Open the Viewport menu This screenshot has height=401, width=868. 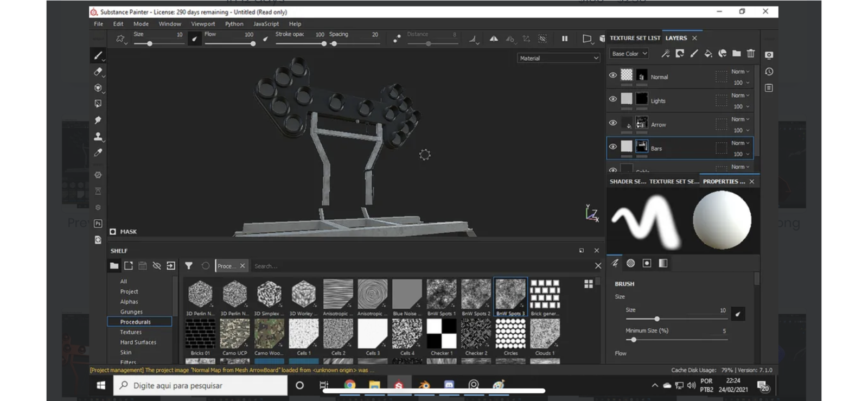pos(202,24)
